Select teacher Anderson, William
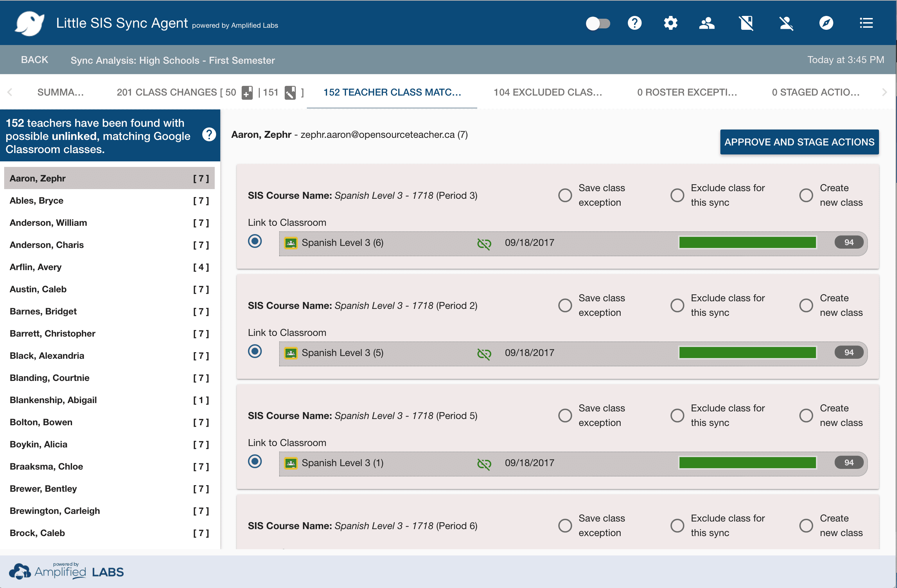Image resolution: width=897 pixels, height=588 pixels. (109, 223)
